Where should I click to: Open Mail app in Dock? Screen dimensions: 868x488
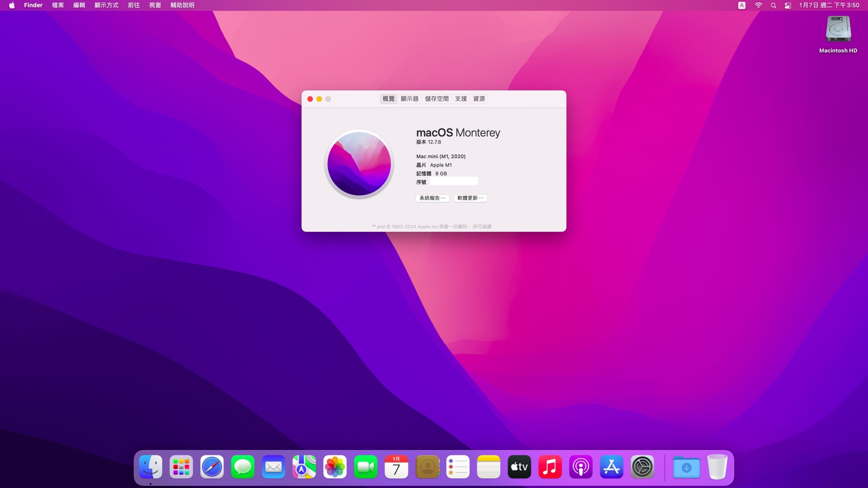click(x=273, y=467)
